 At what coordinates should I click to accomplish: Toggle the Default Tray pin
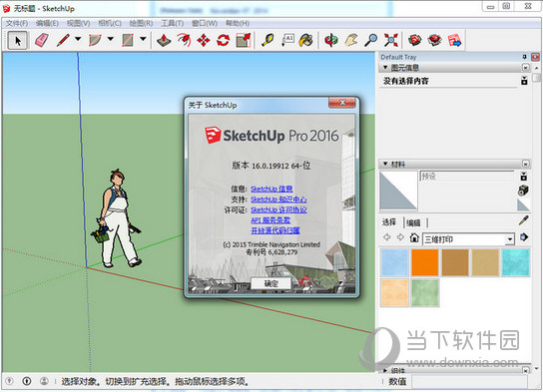point(524,57)
